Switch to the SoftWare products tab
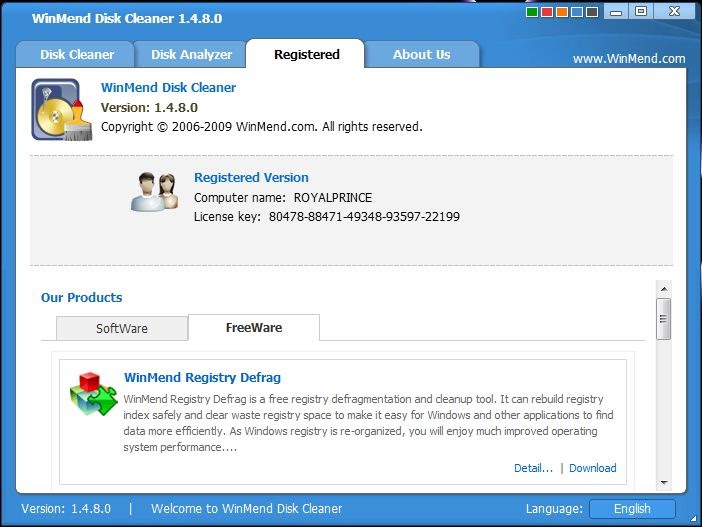This screenshot has width=702, height=527. [x=122, y=329]
